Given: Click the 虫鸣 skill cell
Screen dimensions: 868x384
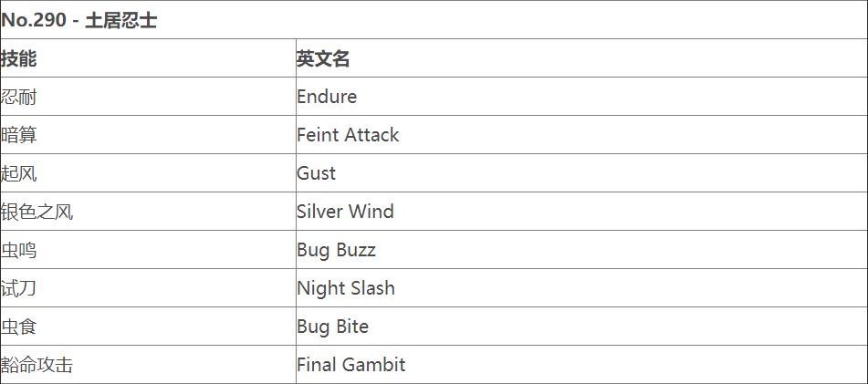Looking at the screenshot, I should (19, 250).
